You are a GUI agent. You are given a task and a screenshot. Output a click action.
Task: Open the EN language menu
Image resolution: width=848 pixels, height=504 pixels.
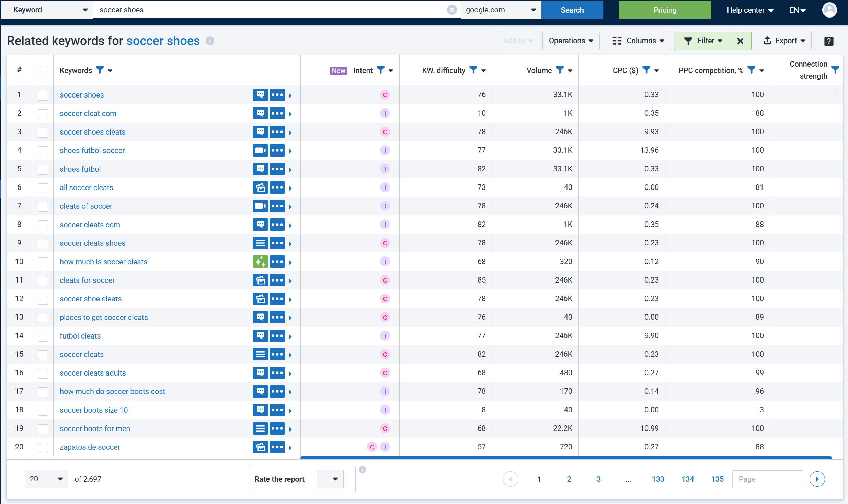pos(797,10)
